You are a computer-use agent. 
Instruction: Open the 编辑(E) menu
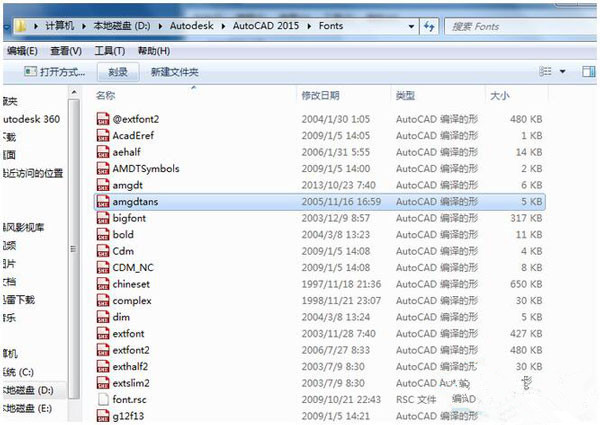pyautogui.click(x=22, y=51)
